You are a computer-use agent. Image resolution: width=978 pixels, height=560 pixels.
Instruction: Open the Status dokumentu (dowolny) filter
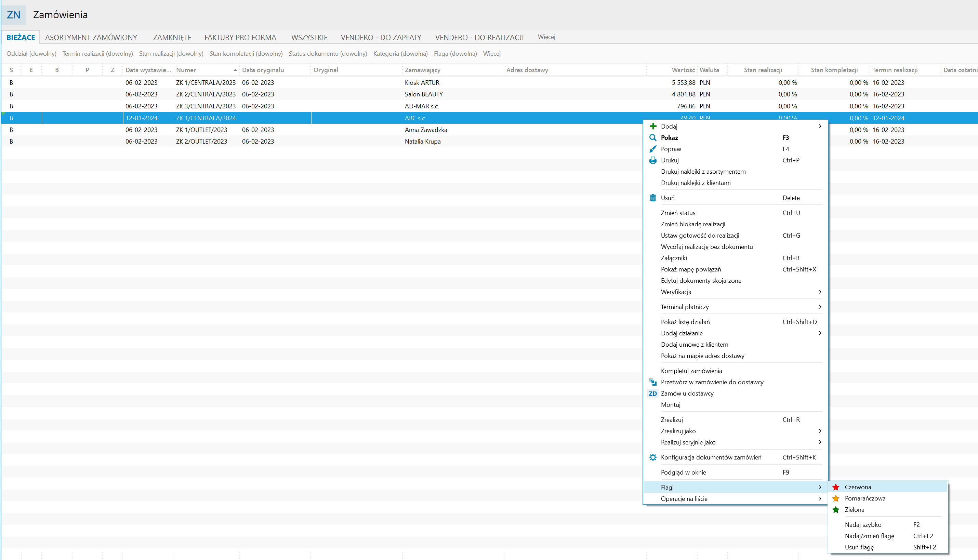(x=328, y=53)
